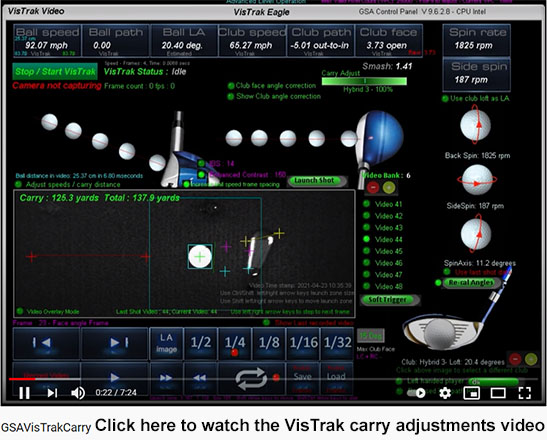
Task: Toggle Adjust speeds / carry distance
Action: (19, 184)
